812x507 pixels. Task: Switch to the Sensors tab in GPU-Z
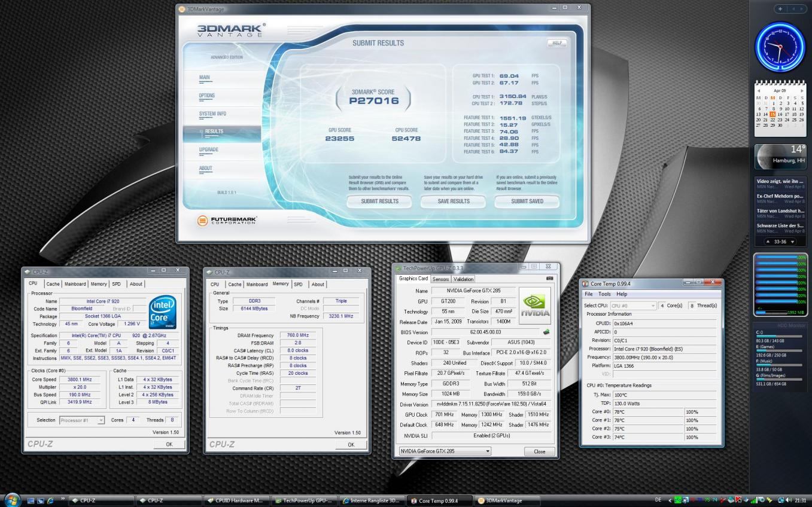[x=440, y=279]
